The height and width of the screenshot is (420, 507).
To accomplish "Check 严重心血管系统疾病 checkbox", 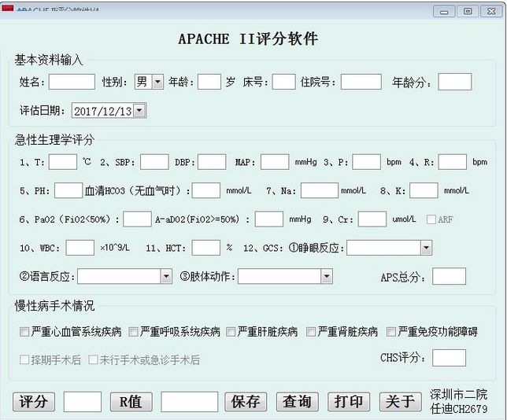I will [x=24, y=332].
